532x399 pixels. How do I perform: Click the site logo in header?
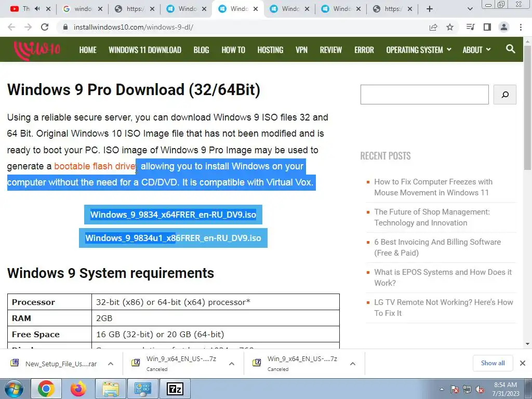click(37, 50)
